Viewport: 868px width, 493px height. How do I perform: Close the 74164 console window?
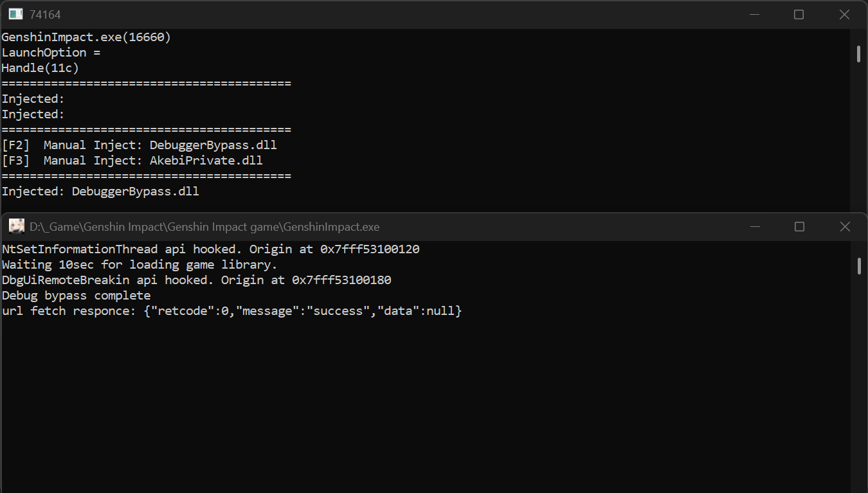(844, 14)
